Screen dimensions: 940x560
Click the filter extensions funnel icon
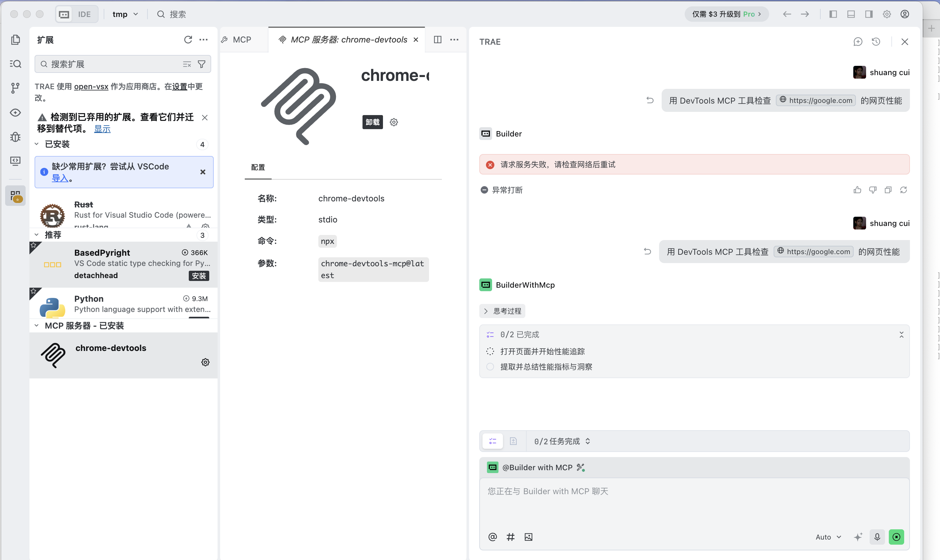[202, 64]
